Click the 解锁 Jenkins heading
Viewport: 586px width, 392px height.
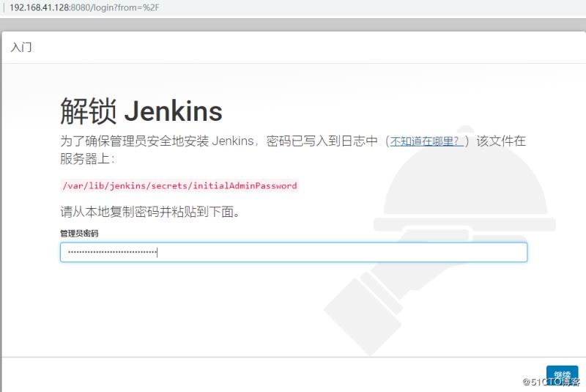141,111
